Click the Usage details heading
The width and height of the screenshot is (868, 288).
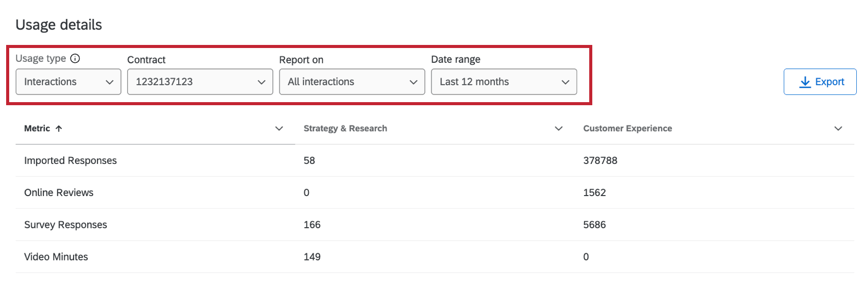[x=59, y=25]
